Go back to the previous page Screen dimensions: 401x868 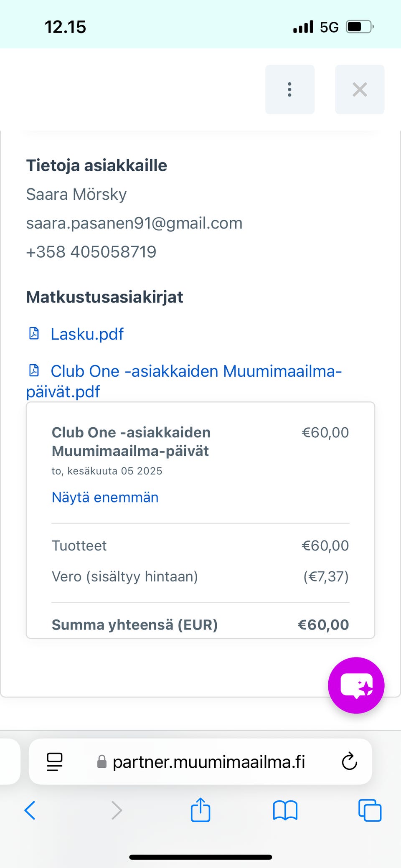coord(30,810)
